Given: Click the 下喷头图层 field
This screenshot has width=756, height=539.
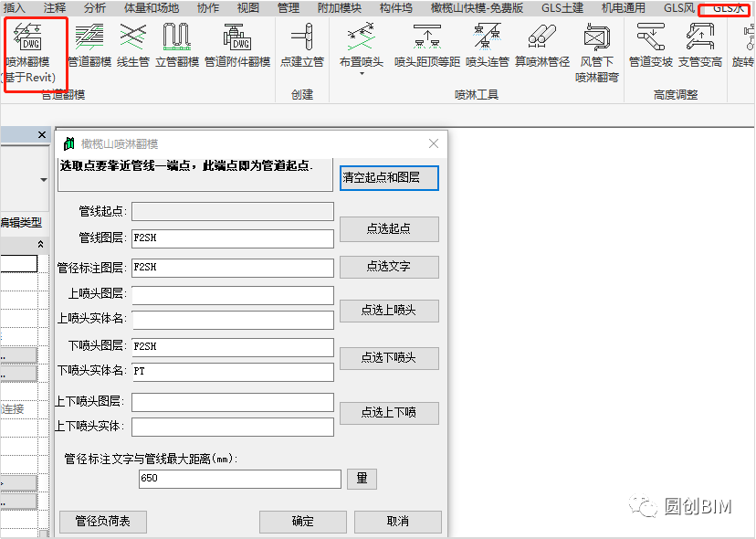Looking at the screenshot, I should point(233,347).
